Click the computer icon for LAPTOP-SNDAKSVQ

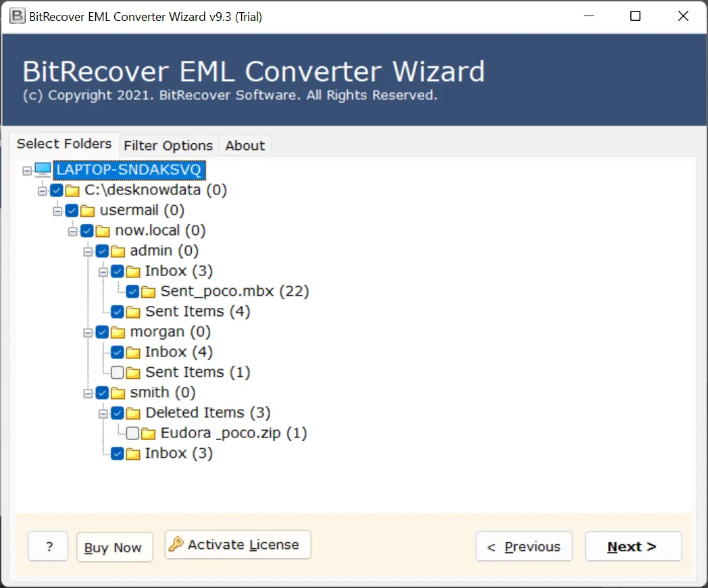(x=42, y=169)
